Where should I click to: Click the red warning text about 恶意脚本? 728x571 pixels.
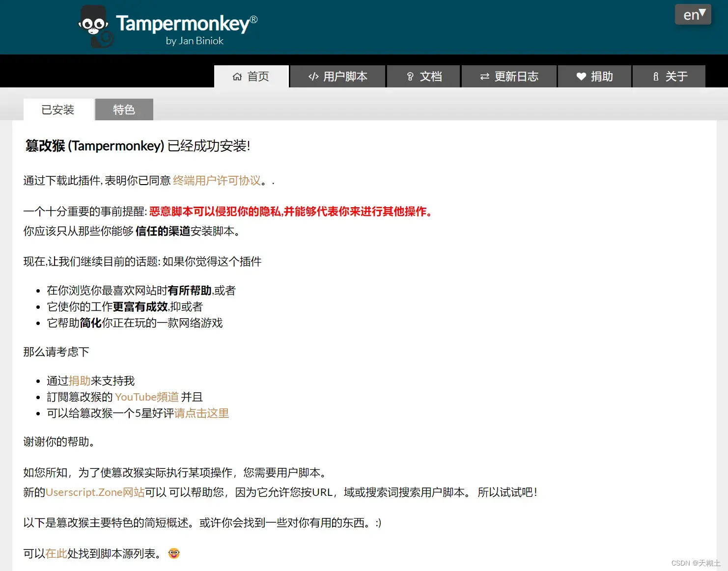coord(291,212)
